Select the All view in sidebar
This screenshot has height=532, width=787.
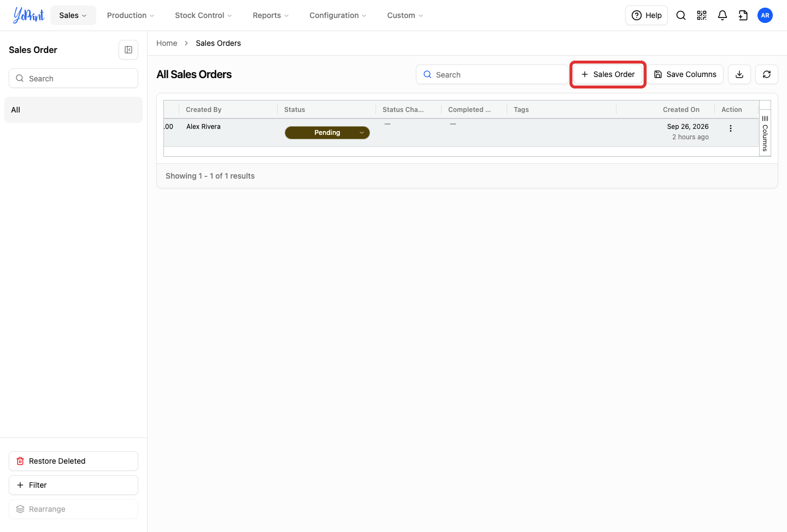pyautogui.click(x=73, y=110)
